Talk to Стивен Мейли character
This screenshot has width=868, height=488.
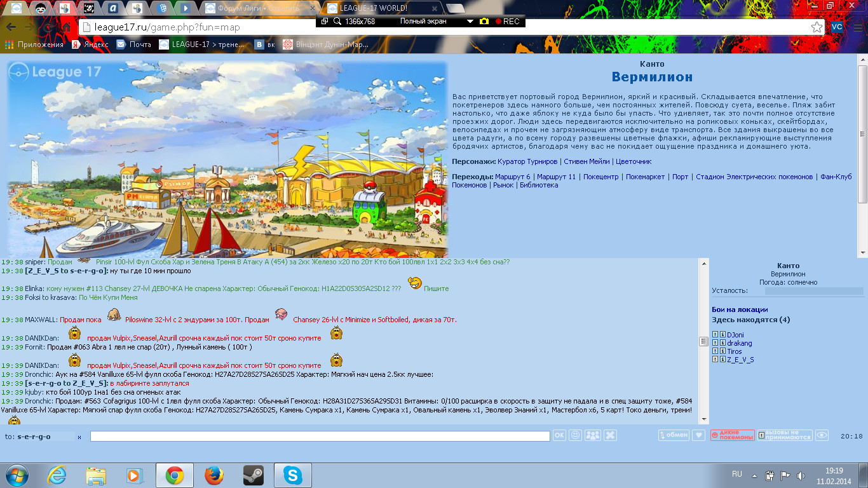[587, 161]
